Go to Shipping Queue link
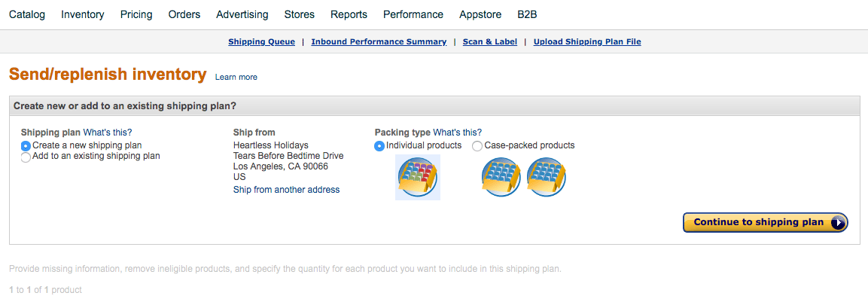The width and height of the screenshot is (868, 305). pyautogui.click(x=261, y=41)
